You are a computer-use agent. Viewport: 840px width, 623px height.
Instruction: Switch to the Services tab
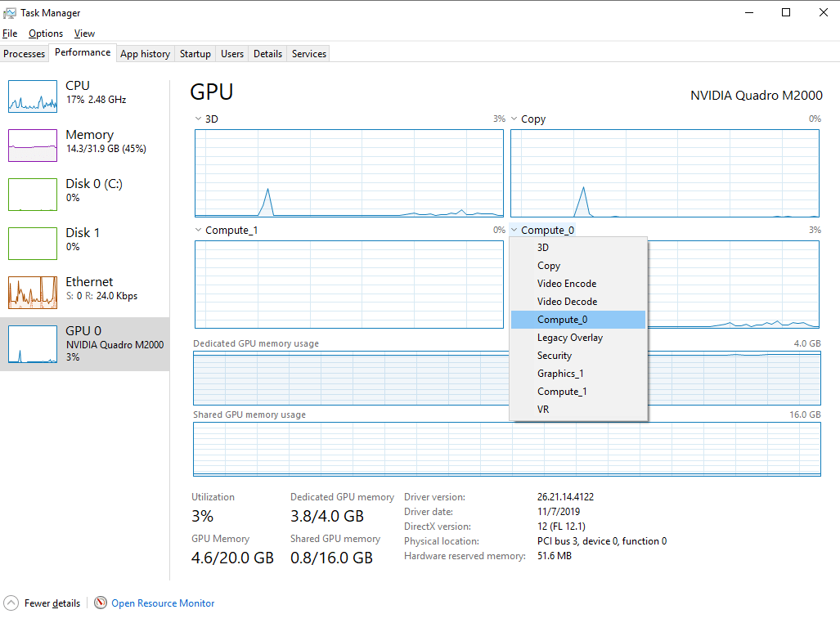(309, 54)
